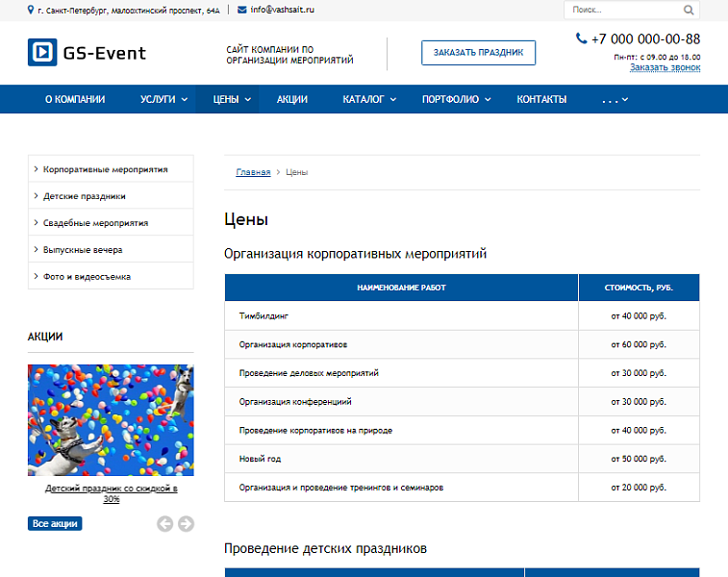Click the search magnifier icon
This screenshot has height=577, width=728.
pos(689,10)
